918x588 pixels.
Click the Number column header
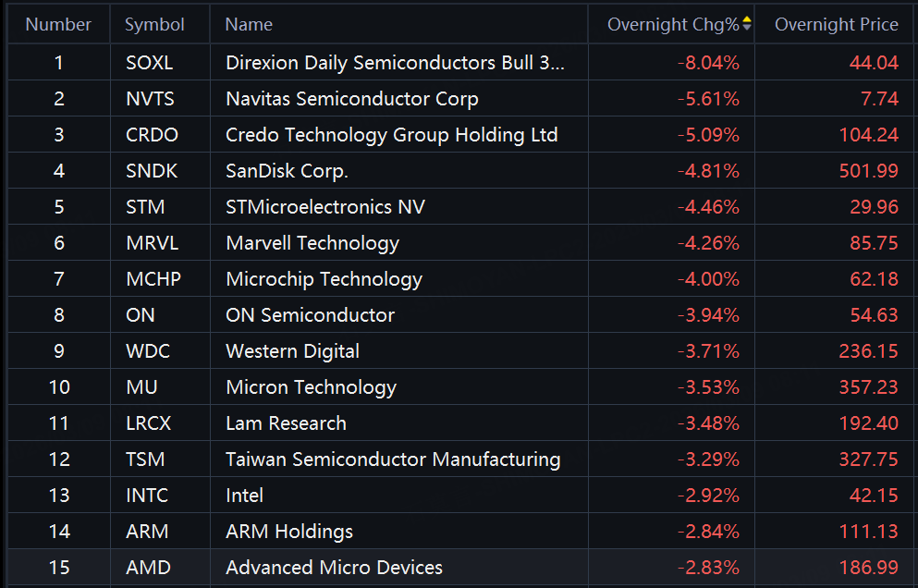pyautogui.click(x=58, y=24)
